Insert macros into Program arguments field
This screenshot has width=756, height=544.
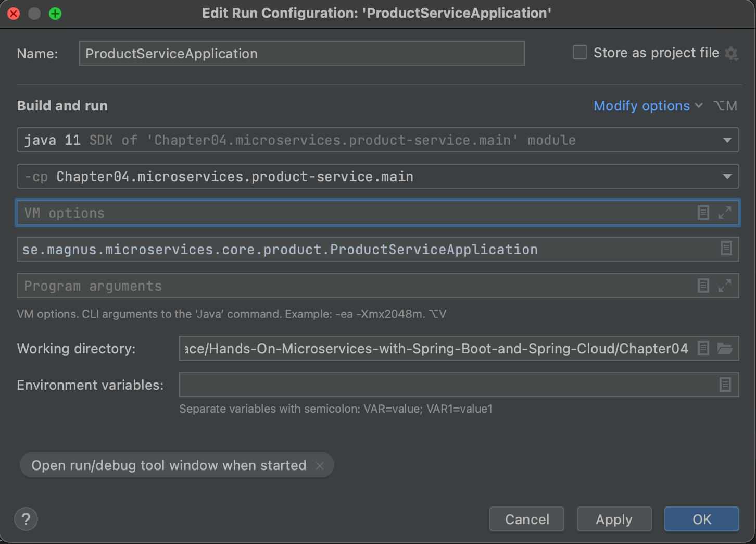point(704,285)
